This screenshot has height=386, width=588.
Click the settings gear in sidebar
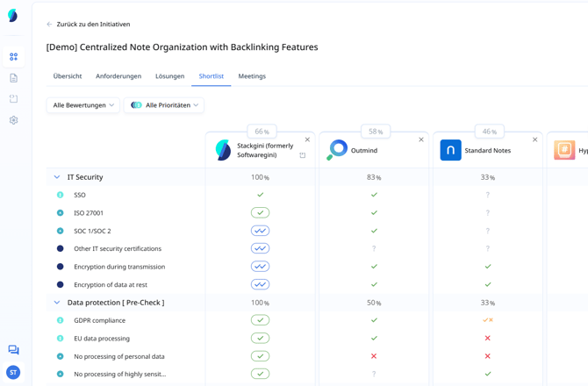(13, 120)
